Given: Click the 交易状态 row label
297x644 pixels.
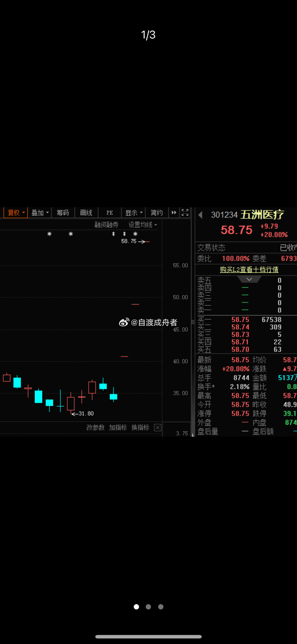Looking at the screenshot, I should [211, 248].
